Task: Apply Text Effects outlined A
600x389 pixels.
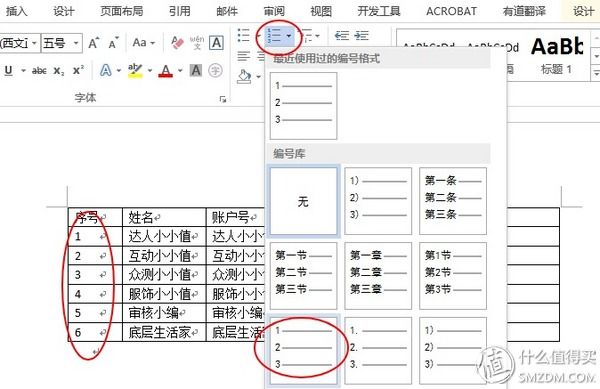Action: [106, 70]
